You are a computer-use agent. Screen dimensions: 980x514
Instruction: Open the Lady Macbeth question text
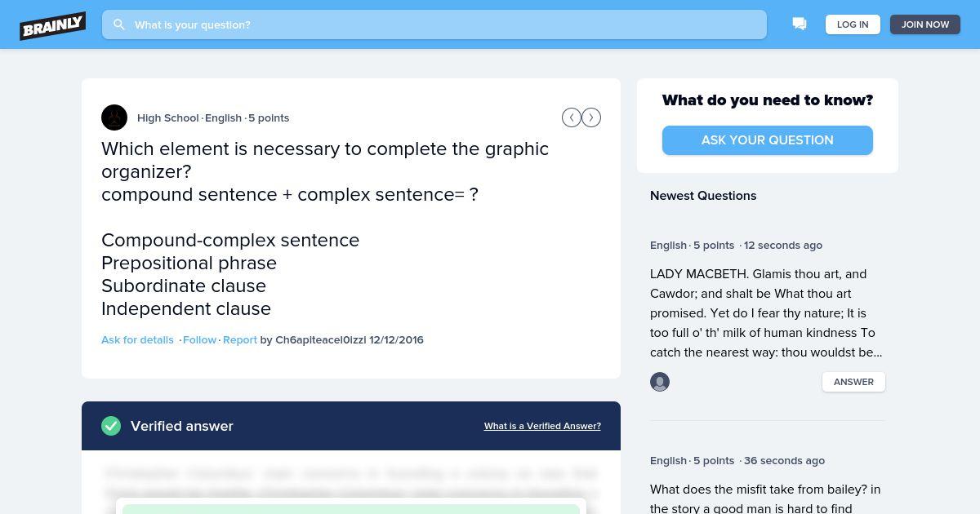click(x=766, y=313)
